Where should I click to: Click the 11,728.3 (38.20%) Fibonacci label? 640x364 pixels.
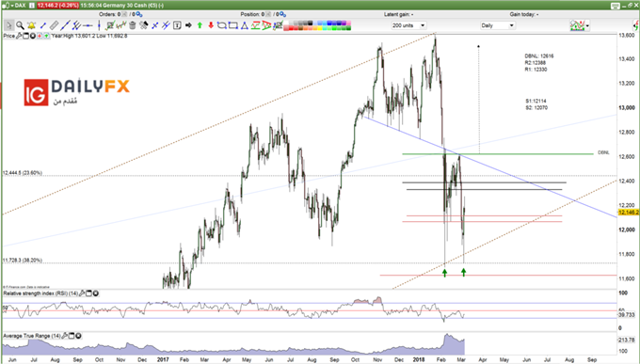pos(23,261)
